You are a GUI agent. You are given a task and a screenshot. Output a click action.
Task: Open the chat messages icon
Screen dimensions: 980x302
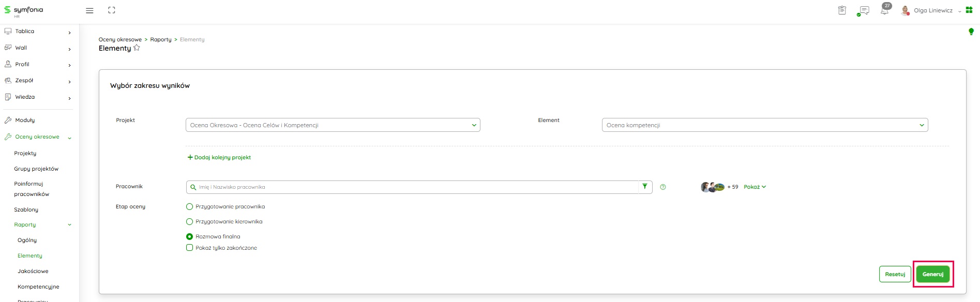863,10
